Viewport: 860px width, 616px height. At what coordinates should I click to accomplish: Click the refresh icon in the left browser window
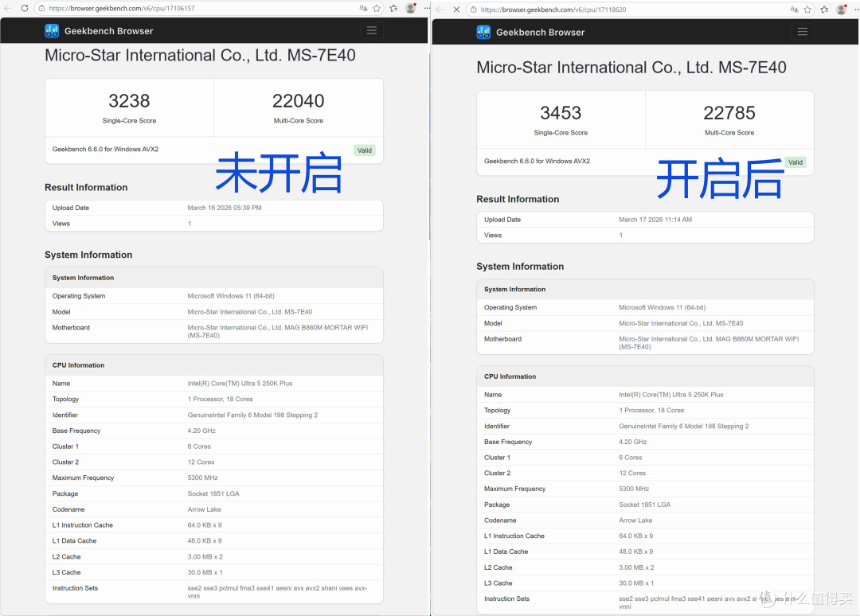pos(25,8)
